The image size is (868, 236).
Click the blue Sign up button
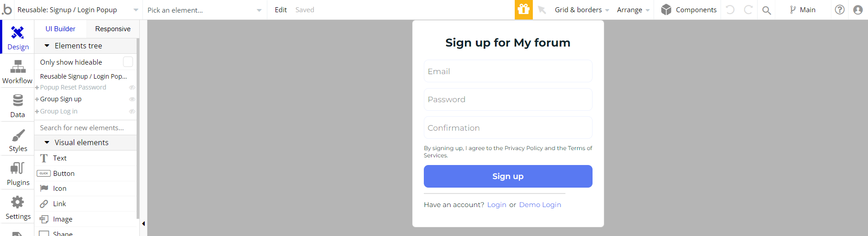pyautogui.click(x=508, y=176)
